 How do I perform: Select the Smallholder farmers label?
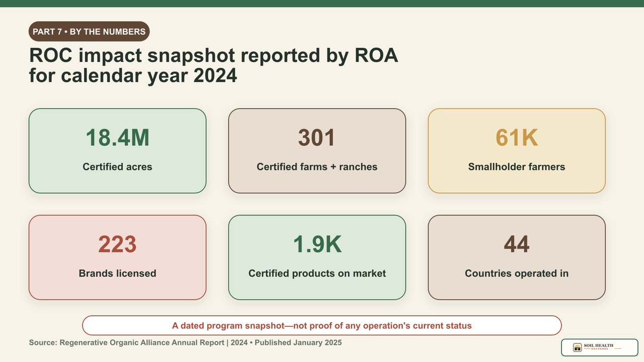[517, 167]
